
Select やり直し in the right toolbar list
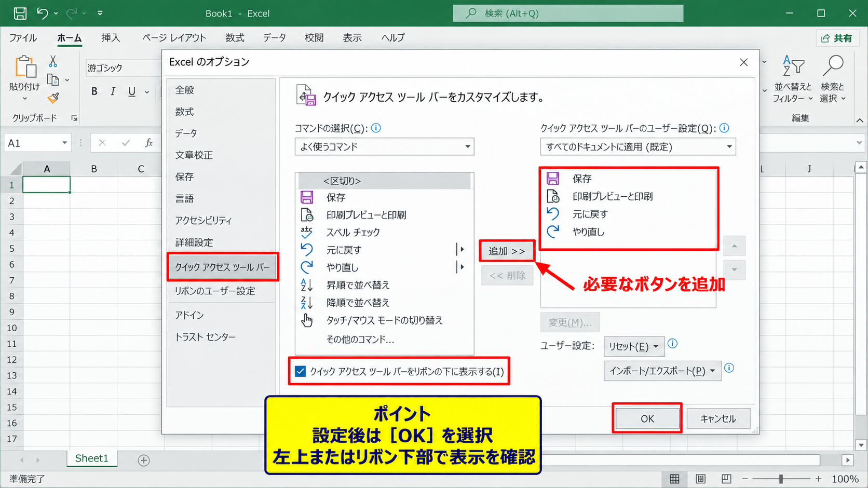point(629,232)
